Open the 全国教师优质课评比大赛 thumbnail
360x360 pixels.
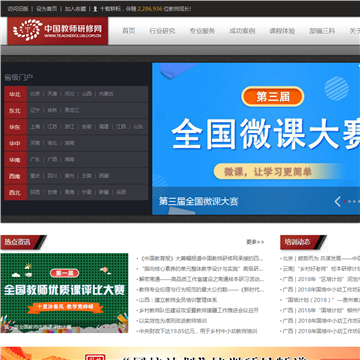pos(64,293)
